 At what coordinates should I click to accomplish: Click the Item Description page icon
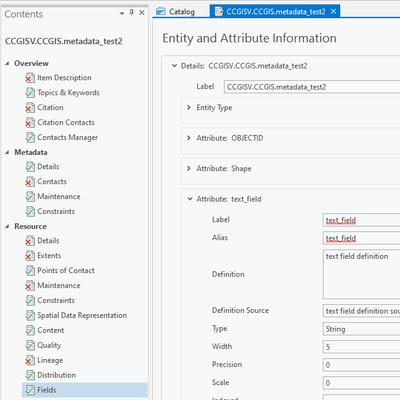(x=30, y=78)
